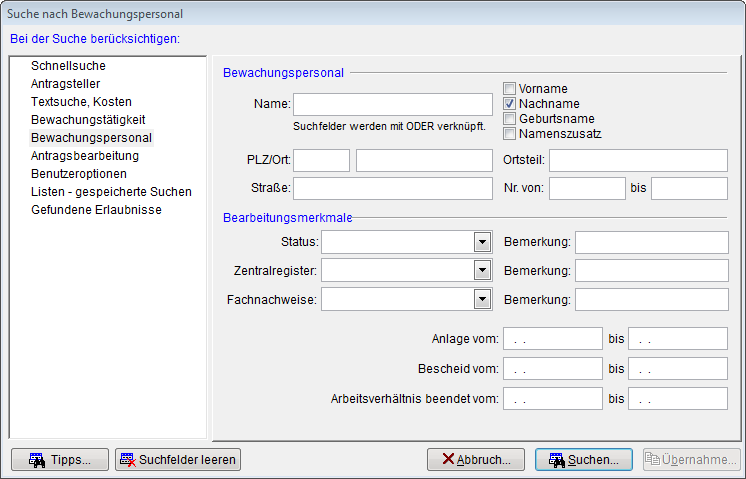Click the red X Abbruch icon
The image size is (746, 479).
[x=447, y=460]
